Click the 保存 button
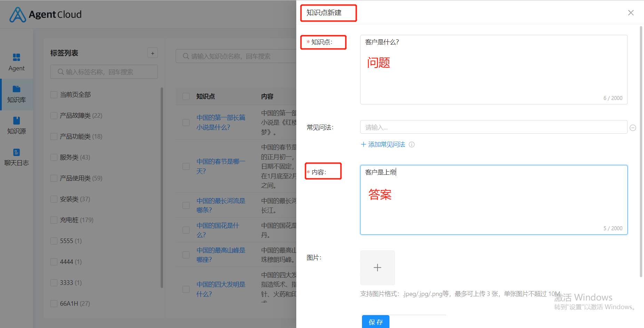 click(x=376, y=322)
